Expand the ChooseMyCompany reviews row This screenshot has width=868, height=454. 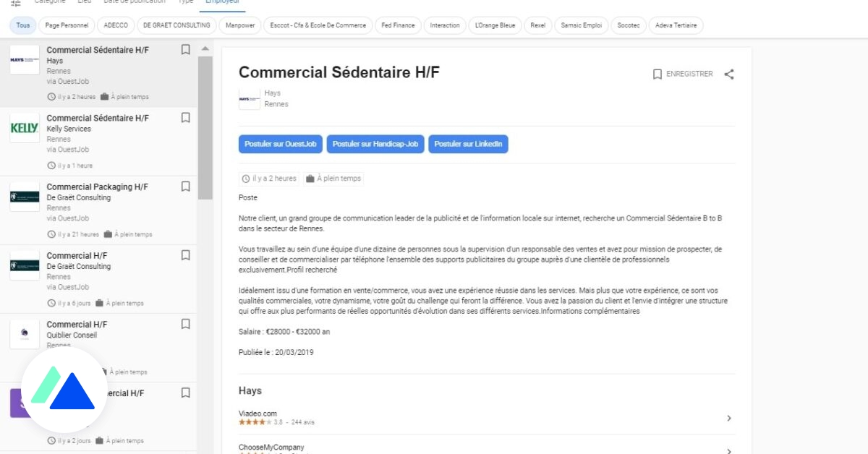[728, 450]
